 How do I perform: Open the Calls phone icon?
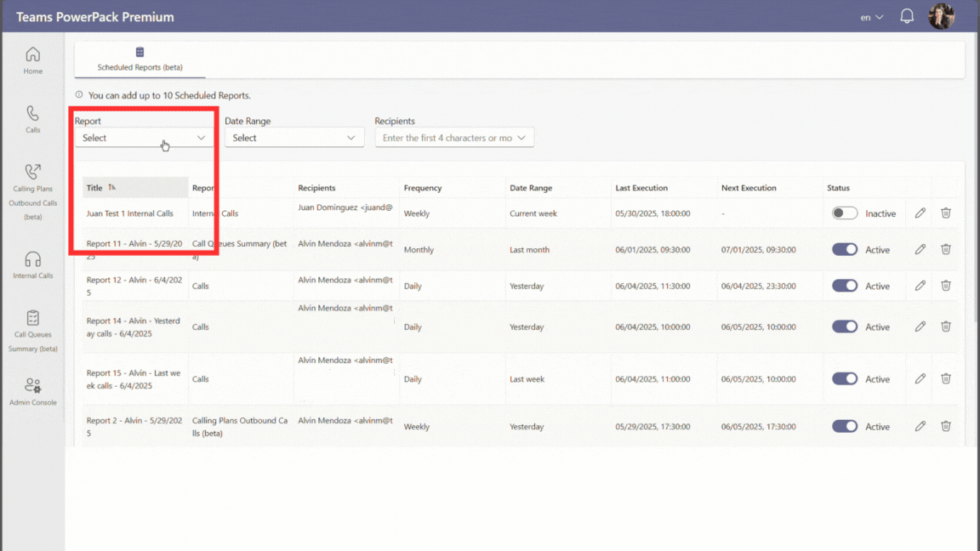click(x=32, y=113)
